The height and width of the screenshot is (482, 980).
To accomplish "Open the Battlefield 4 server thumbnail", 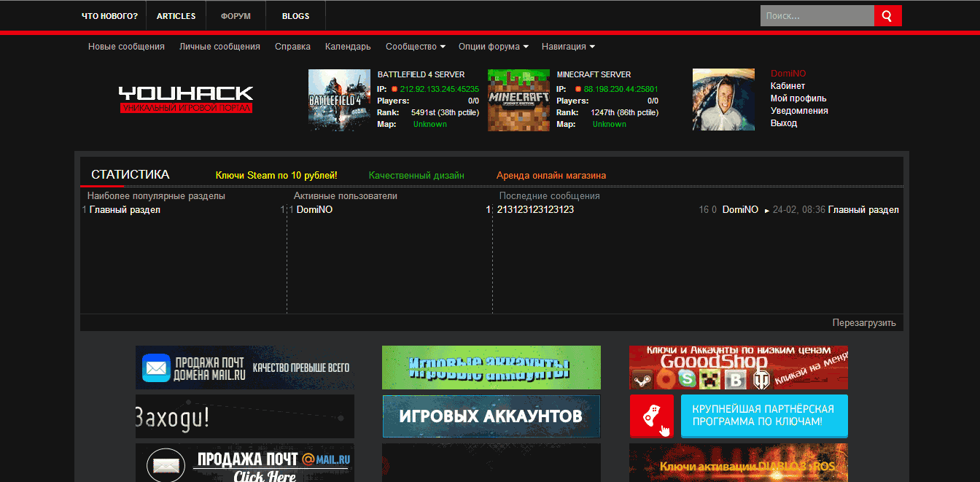I will click(x=339, y=100).
